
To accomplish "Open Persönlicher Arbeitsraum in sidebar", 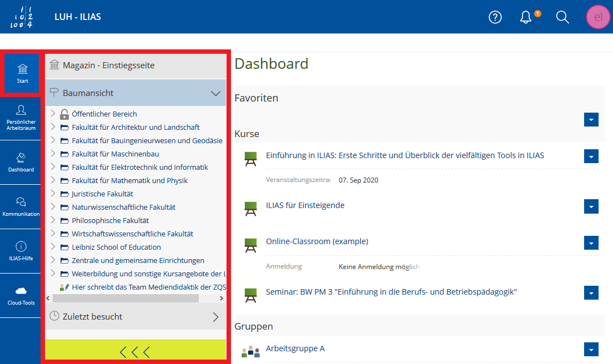I will (21, 118).
